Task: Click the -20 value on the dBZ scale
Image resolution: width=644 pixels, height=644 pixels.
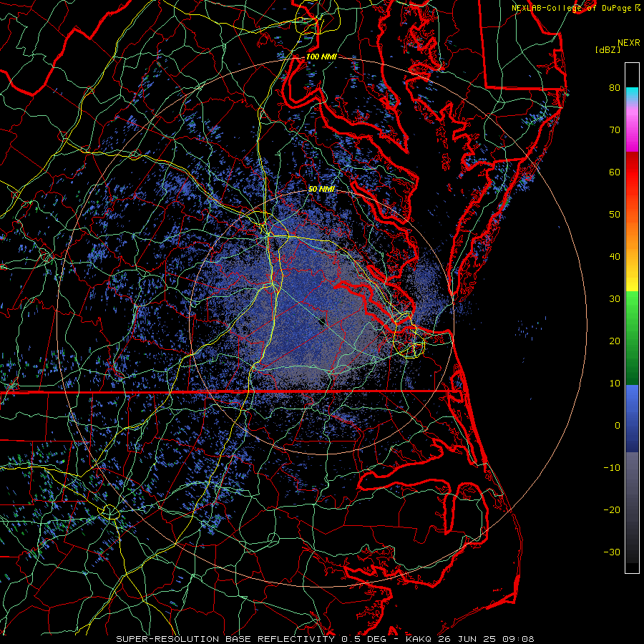Action: point(612,509)
